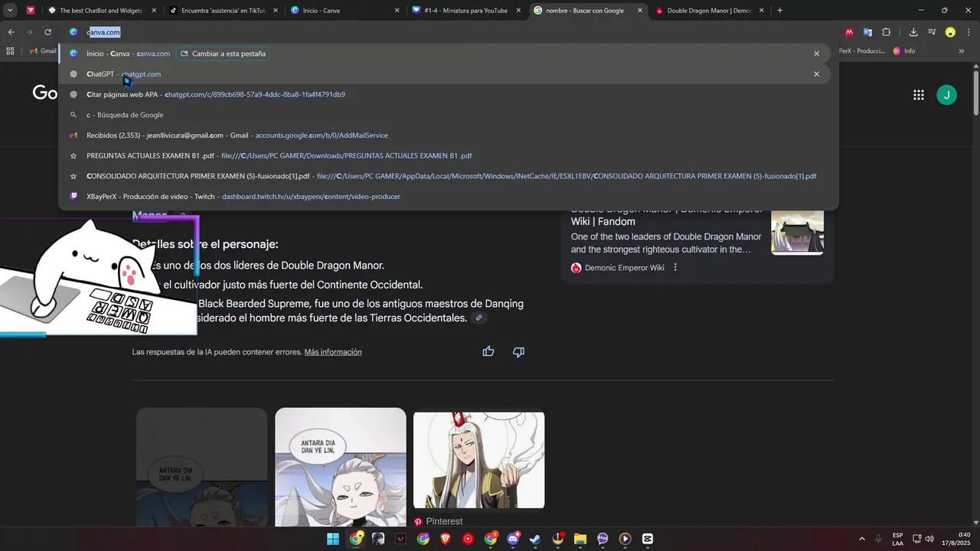
Task: Open the source link chip after Tierras Occidentales
Action: pyautogui.click(x=479, y=318)
